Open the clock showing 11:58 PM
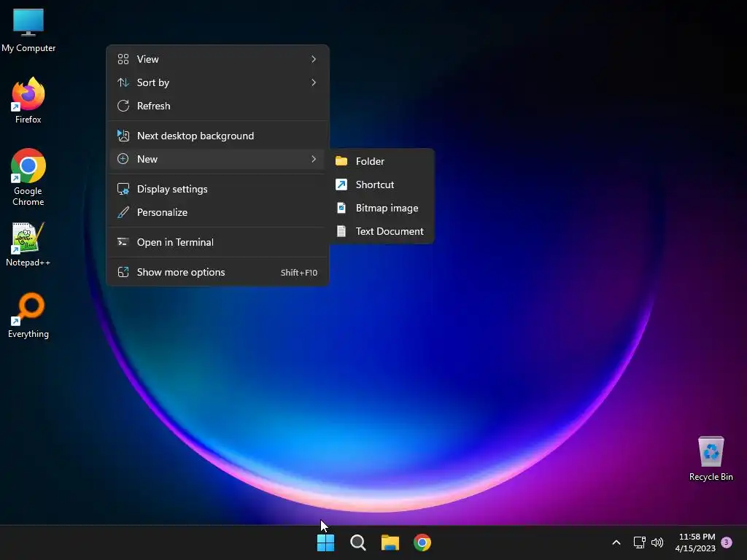Screen dimensions: 747x560 coord(697,537)
